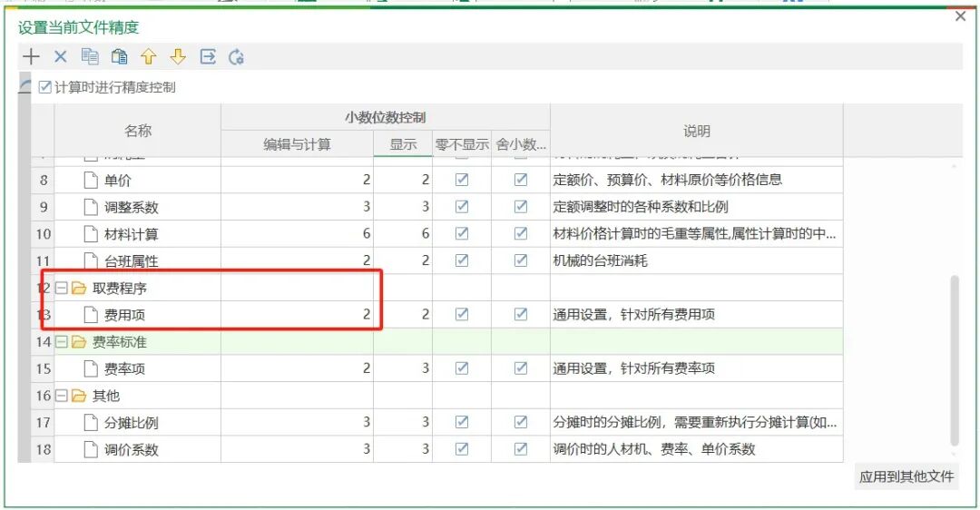Screen dimensions: 980x510
Task: Toggle 舍小数 checkbox for 调价系数
Action: click(521, 449)
